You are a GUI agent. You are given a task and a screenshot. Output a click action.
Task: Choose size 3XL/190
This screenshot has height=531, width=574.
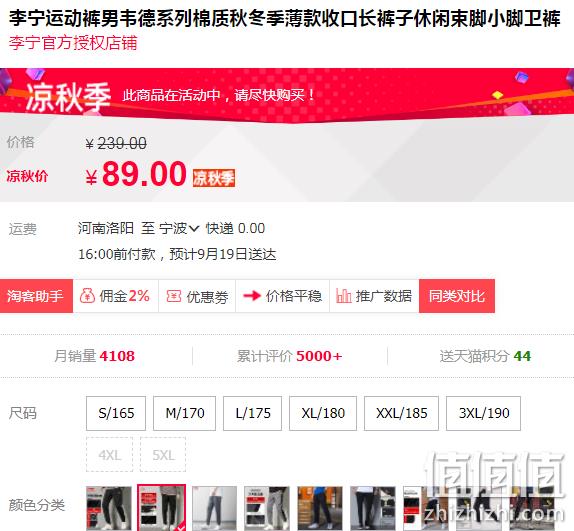tap(483, 413)
